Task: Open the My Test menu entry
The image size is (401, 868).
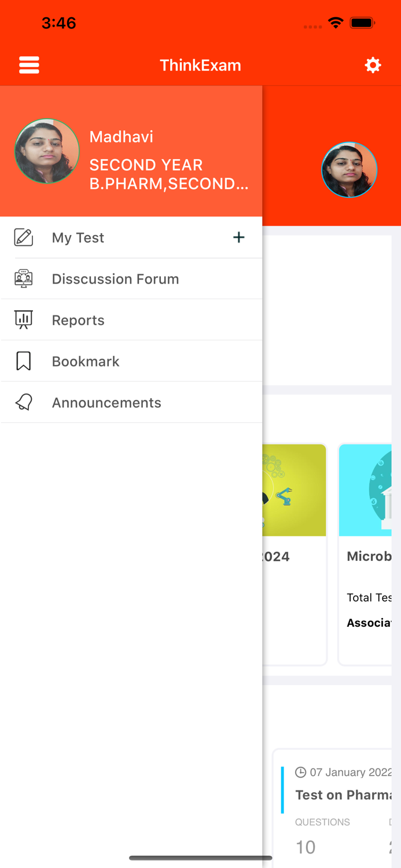Action: click(78, 237)
